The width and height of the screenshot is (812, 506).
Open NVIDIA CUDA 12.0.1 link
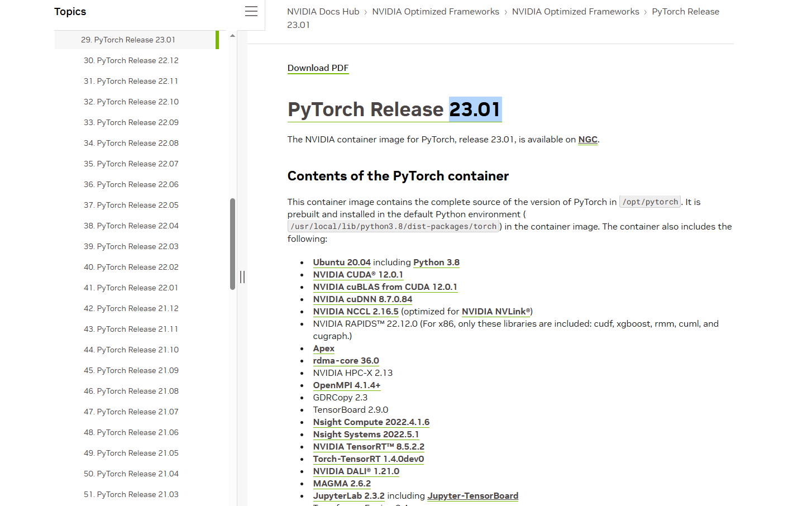358,275
